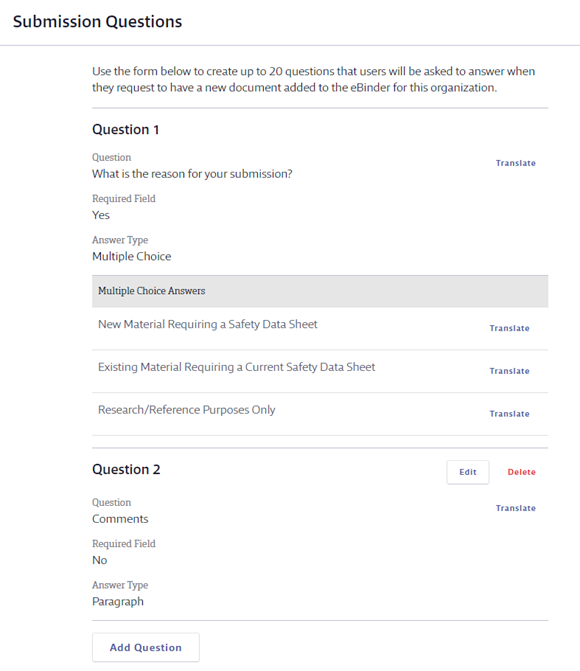Click the Comments question text
Viewport: 580px width, 671px height.
tap(120, 519)
